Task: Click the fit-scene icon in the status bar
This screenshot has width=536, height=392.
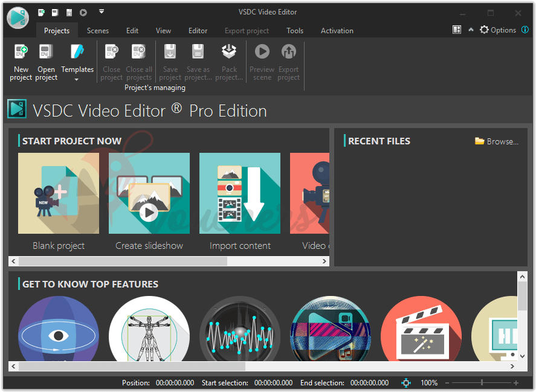Action: pyautogui.click(x=405, y=382)
